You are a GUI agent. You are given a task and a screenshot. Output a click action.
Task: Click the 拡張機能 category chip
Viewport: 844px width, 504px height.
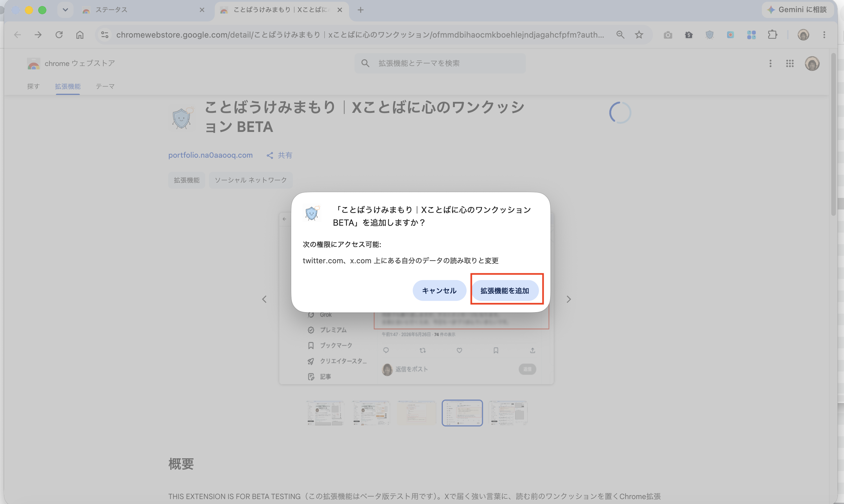pos(186,180)
